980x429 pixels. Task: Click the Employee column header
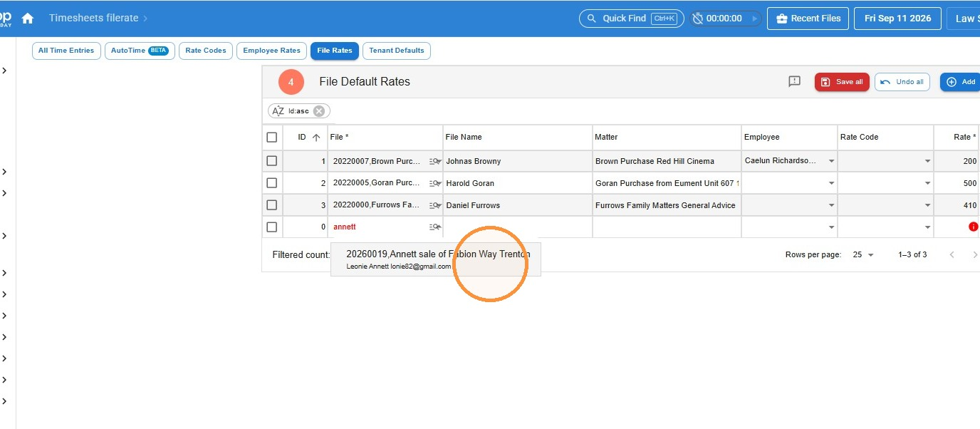[x=789, y=137]
